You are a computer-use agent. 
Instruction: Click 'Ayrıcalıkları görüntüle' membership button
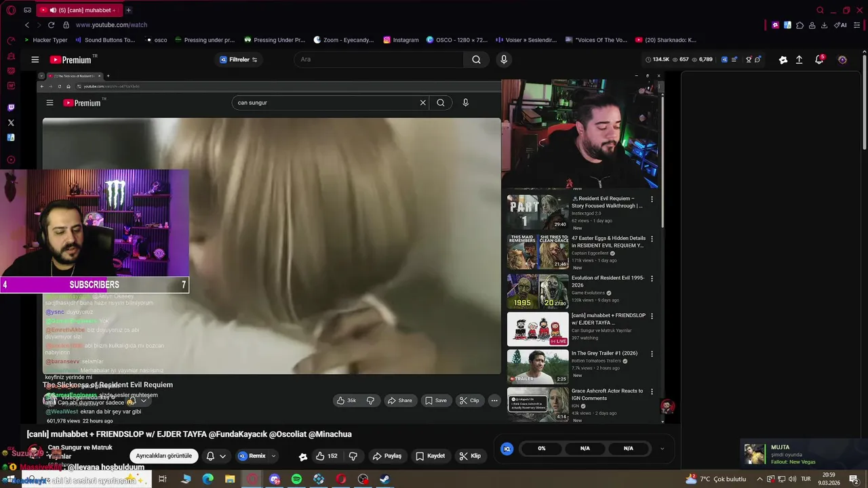coord(163,456)
